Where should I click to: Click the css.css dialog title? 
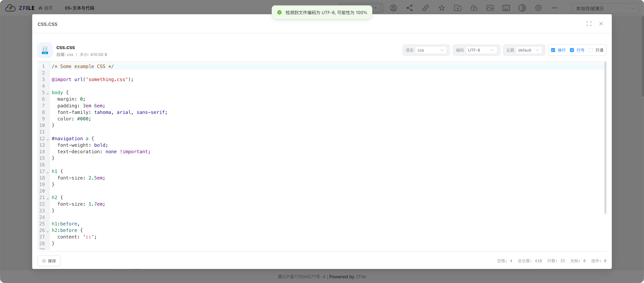point(47,24)
